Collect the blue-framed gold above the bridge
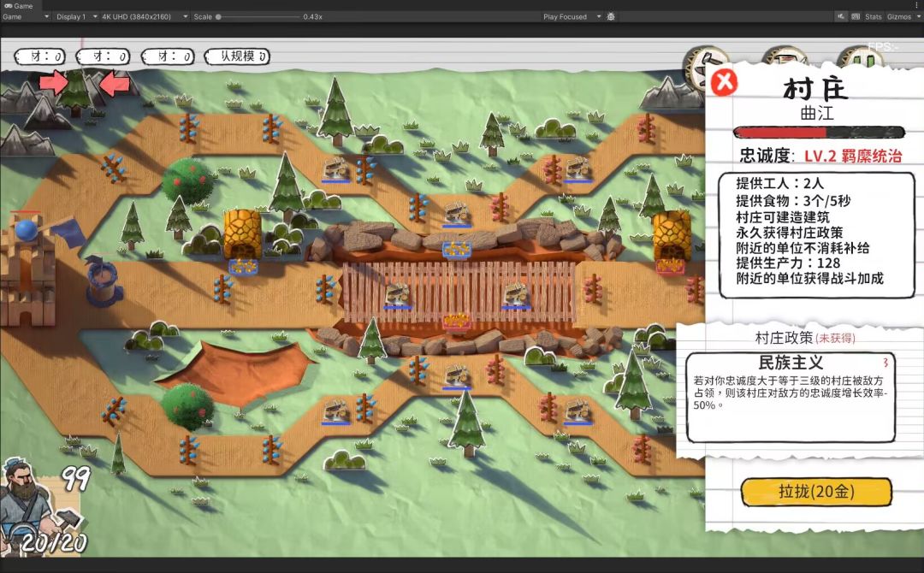Screen dimensions: 924x573 tap(457, 250)
